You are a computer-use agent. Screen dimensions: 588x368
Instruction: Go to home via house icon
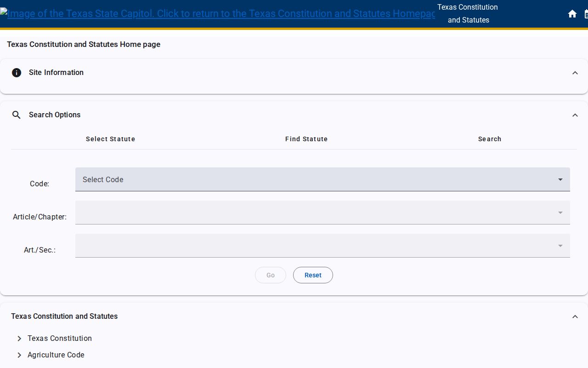click(x=572, y=14)
